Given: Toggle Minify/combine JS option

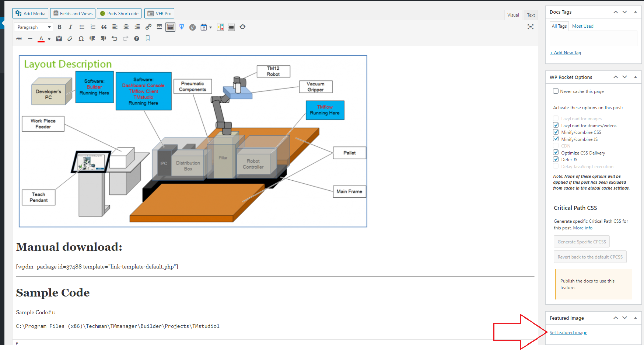Looking at the screenshot, I should 556,139.
